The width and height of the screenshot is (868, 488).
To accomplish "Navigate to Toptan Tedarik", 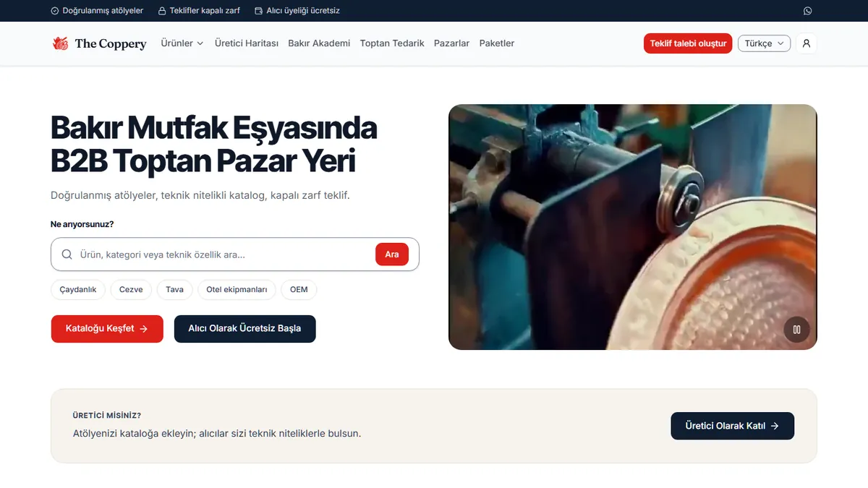I will pyautogui.click(x=392, y=43).
